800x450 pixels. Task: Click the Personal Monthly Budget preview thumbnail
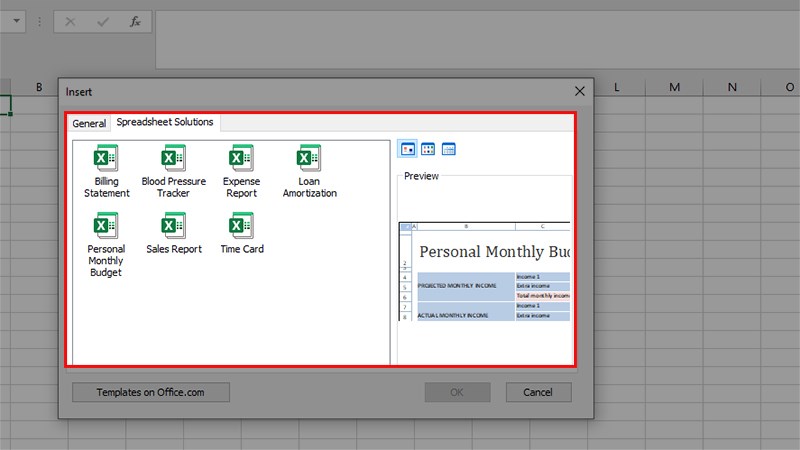484,271
